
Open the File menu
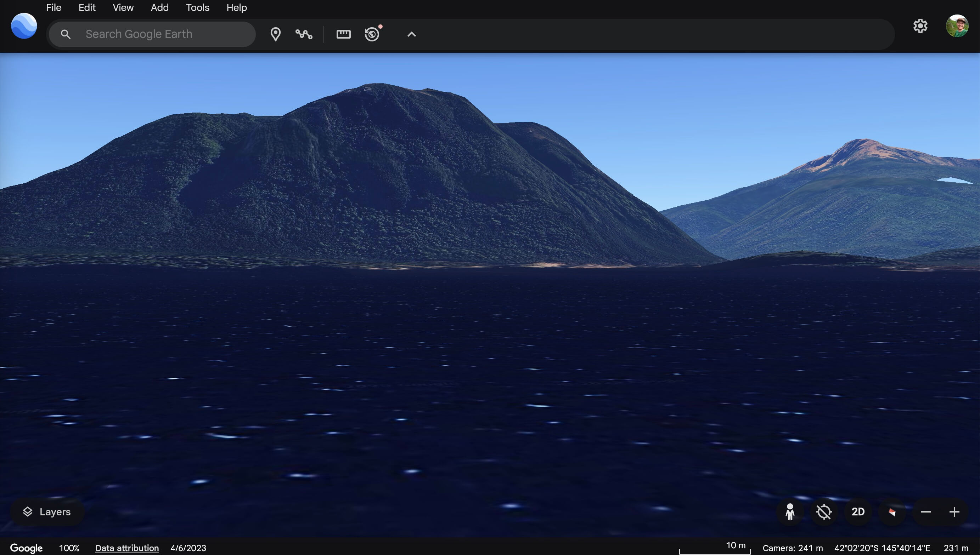coord(54,8)
